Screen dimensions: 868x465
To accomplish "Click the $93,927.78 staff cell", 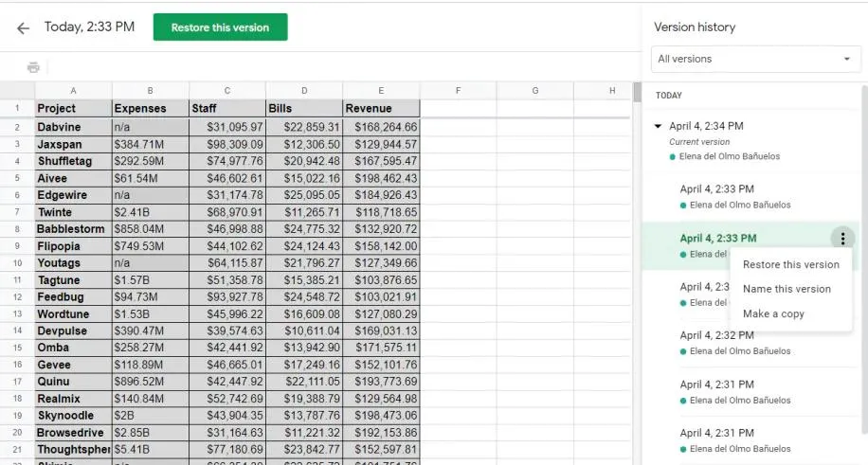I will 227,297.
